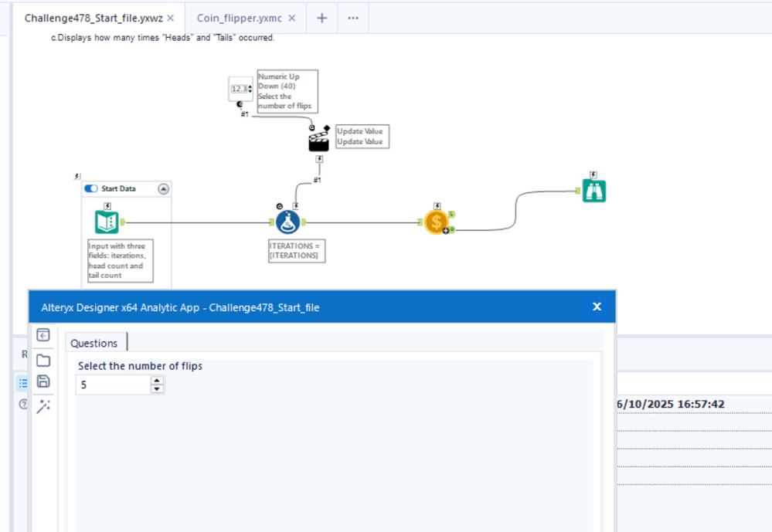Screen dimensions: 772x532
Task: Toggle the Start Data container switch
Action: pyautogui.click(x=91, y=188)
